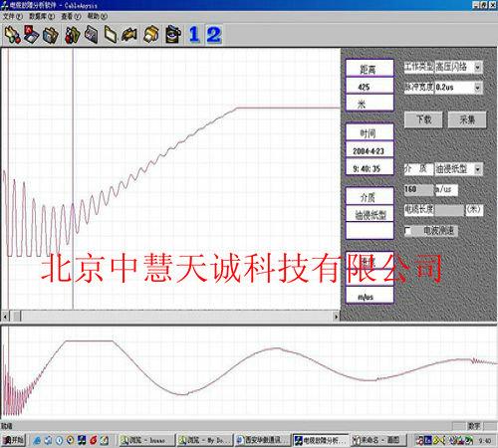Click the distance unit 米 box
Screen dimensions: 498x448
(370, 103)
